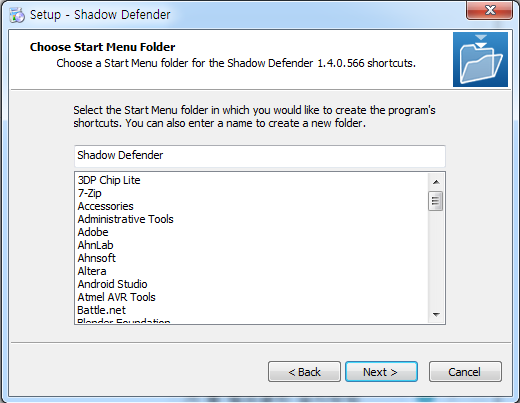Close the Setup window
520x403 pixels.
point(489,10)
